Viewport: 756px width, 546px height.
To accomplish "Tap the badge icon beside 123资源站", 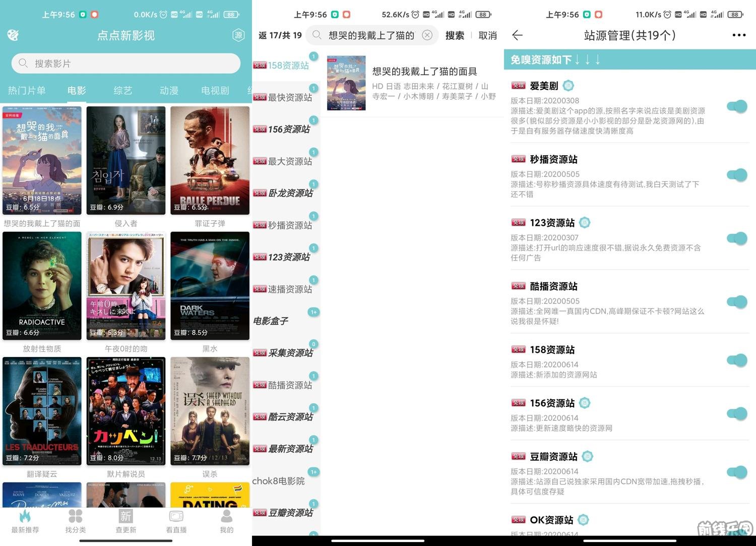I will (x=585, y=222).
